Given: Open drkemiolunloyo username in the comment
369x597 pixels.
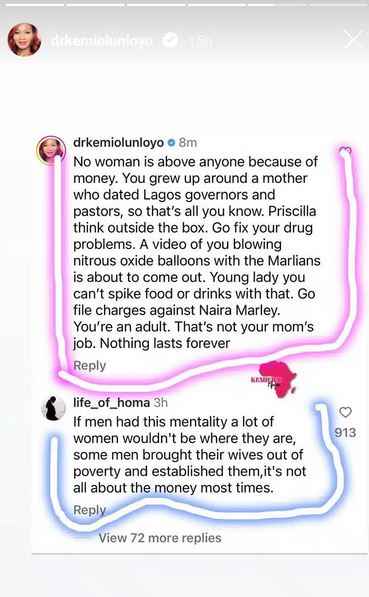Looking at the screenshot, I should tap(118, 143).
